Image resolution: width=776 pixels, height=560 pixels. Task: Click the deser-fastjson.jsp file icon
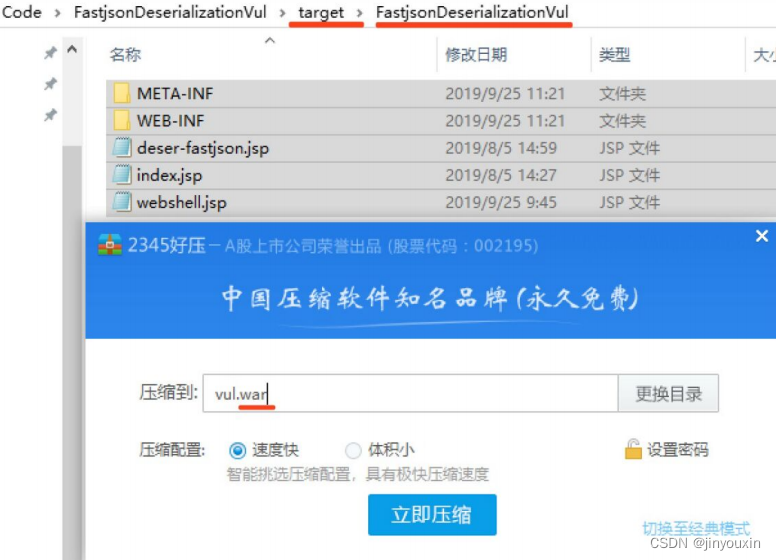122,147
